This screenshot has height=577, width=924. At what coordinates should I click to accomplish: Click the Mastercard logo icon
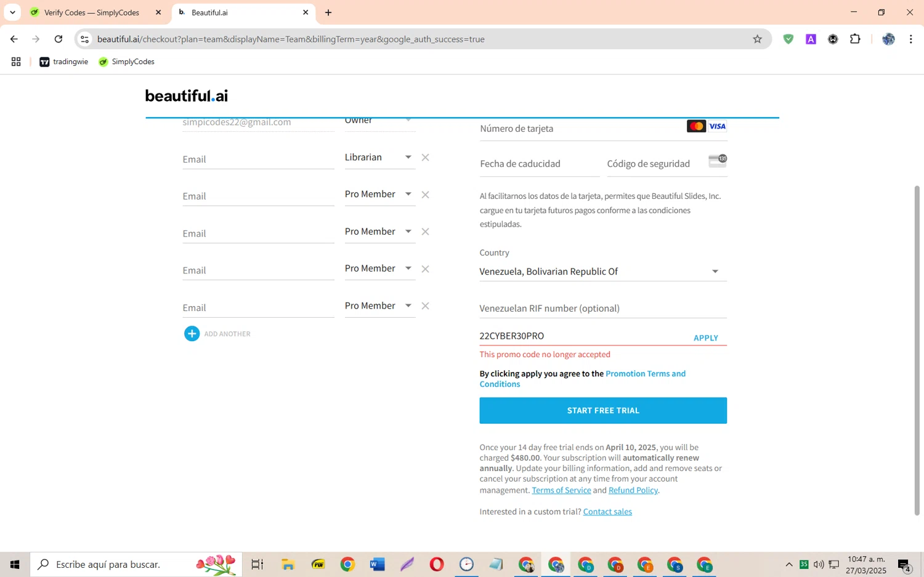[x=696, y=126]
